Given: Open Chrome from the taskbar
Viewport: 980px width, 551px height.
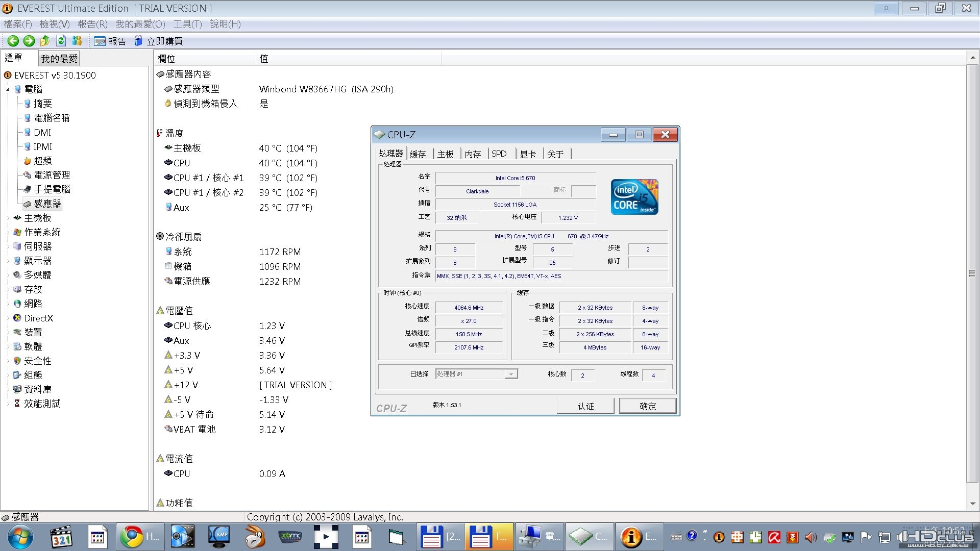Looking at the screenshot, I should [x=140, y=536].
